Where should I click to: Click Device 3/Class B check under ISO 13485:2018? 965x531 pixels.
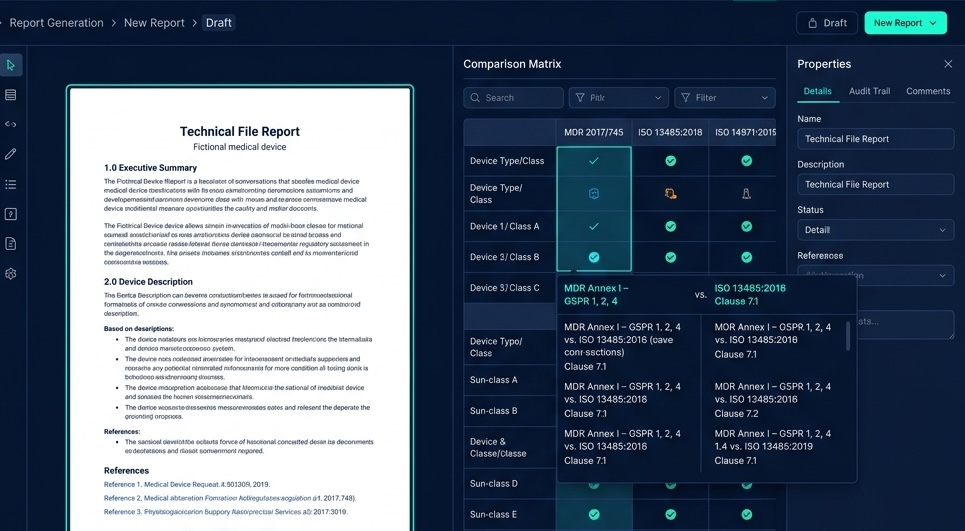(671, 257)
